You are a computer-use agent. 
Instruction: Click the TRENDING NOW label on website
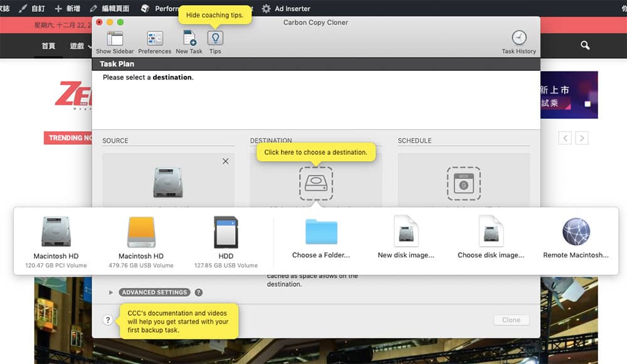[x=68, y=138]
